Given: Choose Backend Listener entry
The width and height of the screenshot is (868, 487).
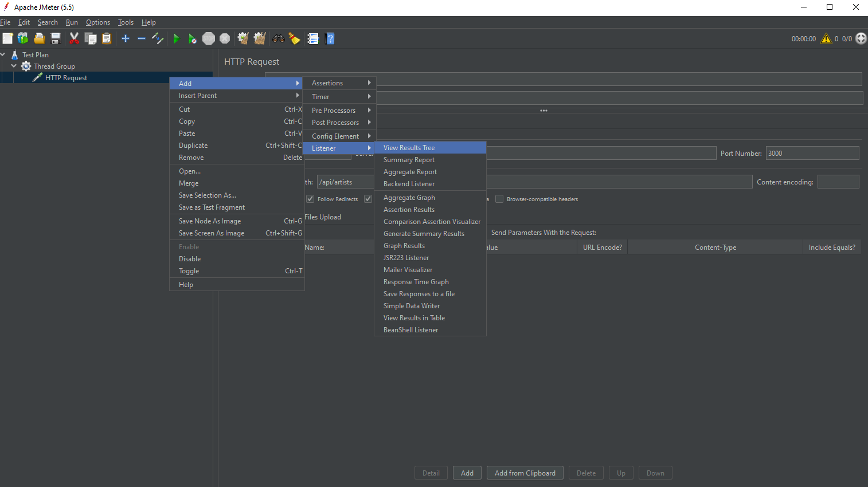Looking at the screenshot, I should coord(430,184).
